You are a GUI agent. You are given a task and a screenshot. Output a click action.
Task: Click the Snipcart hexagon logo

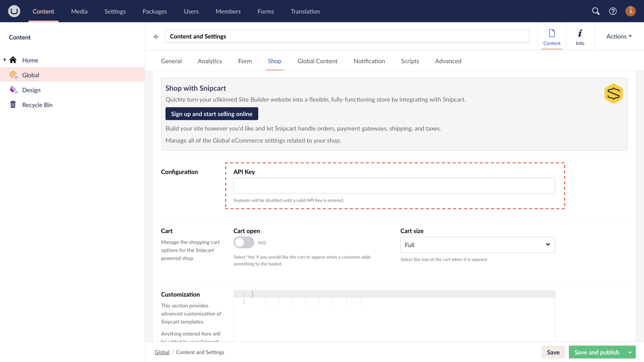(613, 93)
